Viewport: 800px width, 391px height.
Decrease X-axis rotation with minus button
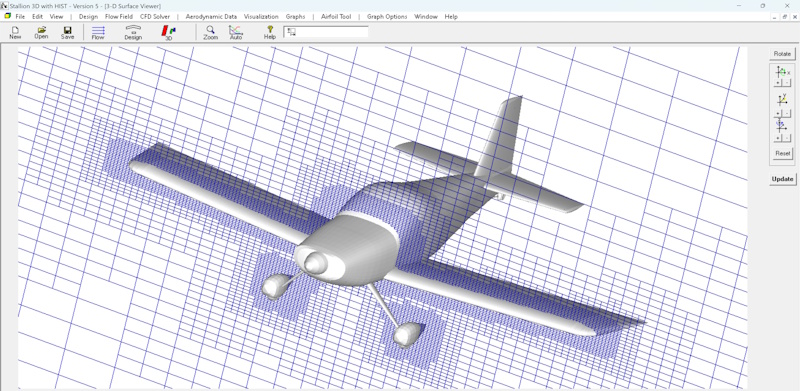click(786, 83)
